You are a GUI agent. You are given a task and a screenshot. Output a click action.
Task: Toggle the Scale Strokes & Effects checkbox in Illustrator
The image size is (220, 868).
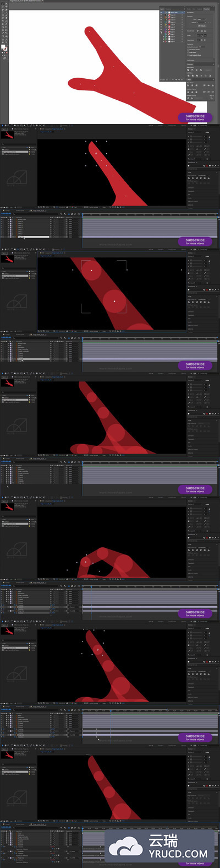[188, 55]
